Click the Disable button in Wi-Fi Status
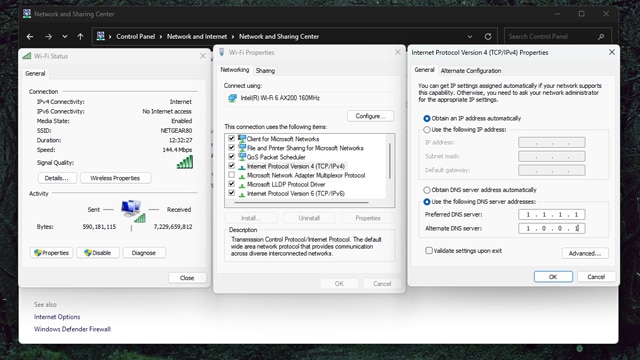Viewport: 640px width, 360px height. click(98, 253)
